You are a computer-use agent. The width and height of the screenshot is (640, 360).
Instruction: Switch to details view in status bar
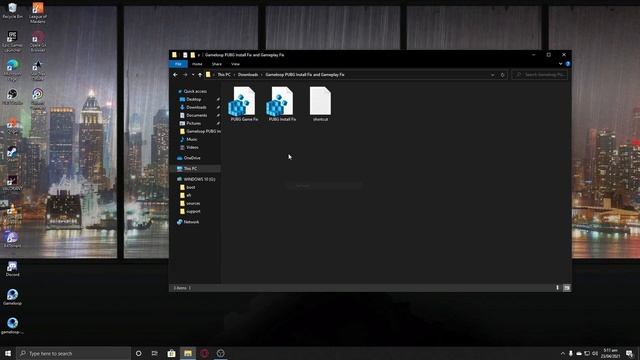[557, 288]
